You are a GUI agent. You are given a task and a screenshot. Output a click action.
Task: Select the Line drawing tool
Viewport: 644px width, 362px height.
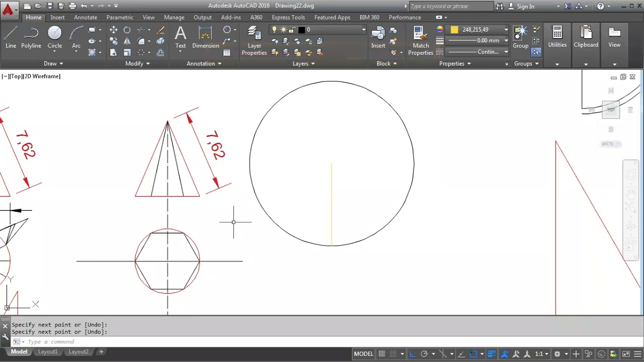[11, 38]
